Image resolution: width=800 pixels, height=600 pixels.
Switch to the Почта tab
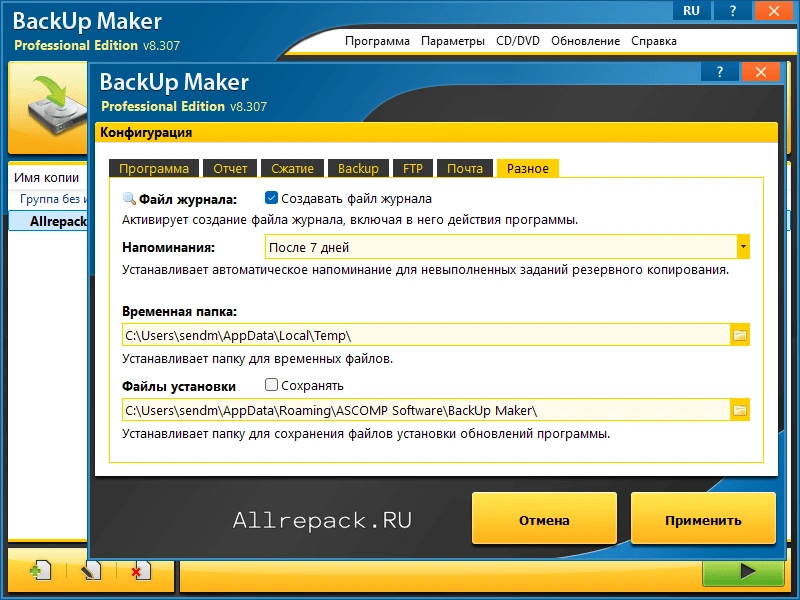[x=465, y=168]
